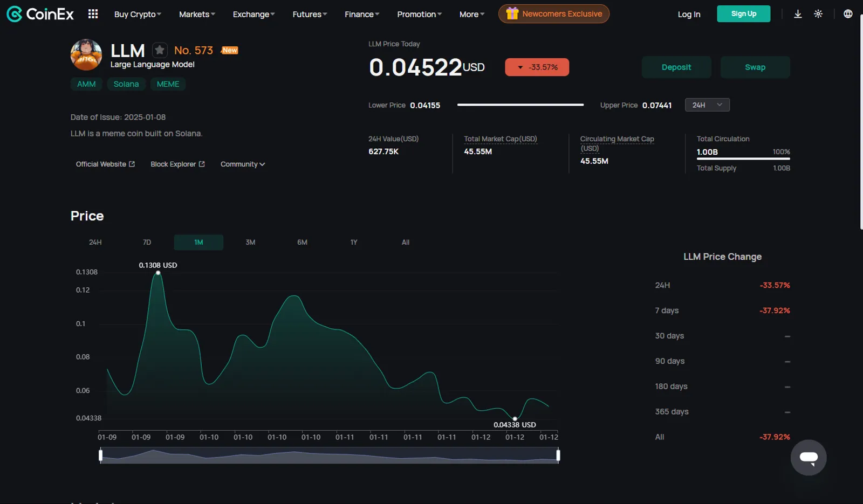Viewport: 863px width, 504px height.
Task: Open external link icon next to Block Explorer
Action: (x=202, y=164)
